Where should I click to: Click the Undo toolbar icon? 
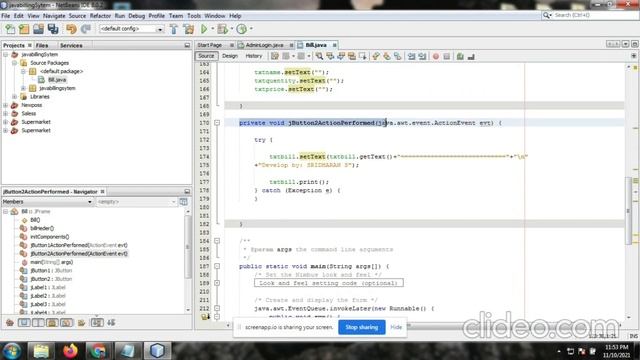point(71,29)
